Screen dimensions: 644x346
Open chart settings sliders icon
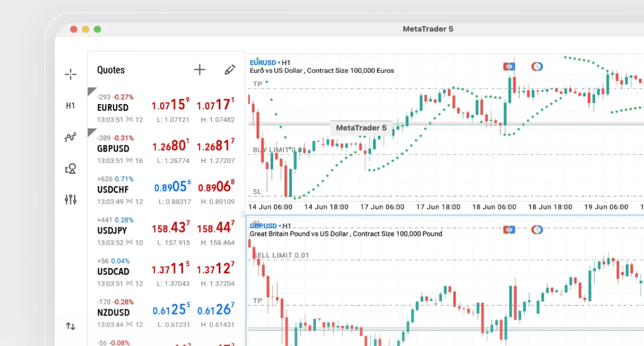coord(70,200)
